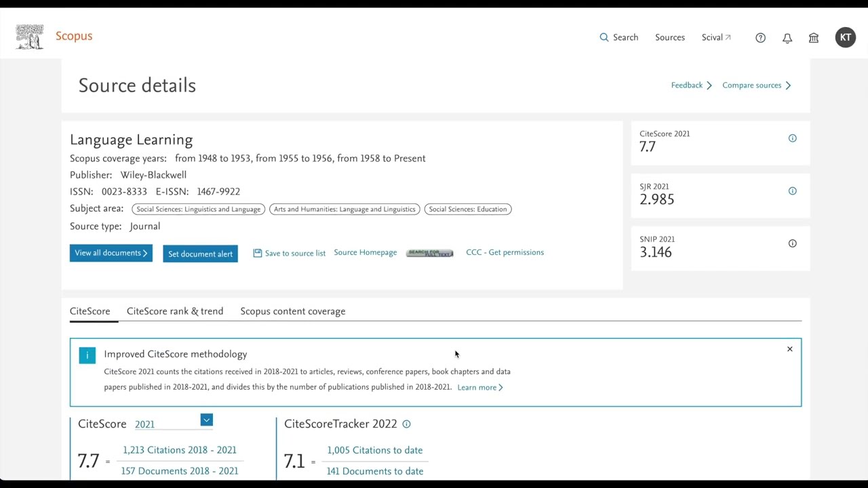Viewport: 868px width, 488px height.
Task: Open 157 Documents 2018 - 2021 link
Action: coord(180,471)
